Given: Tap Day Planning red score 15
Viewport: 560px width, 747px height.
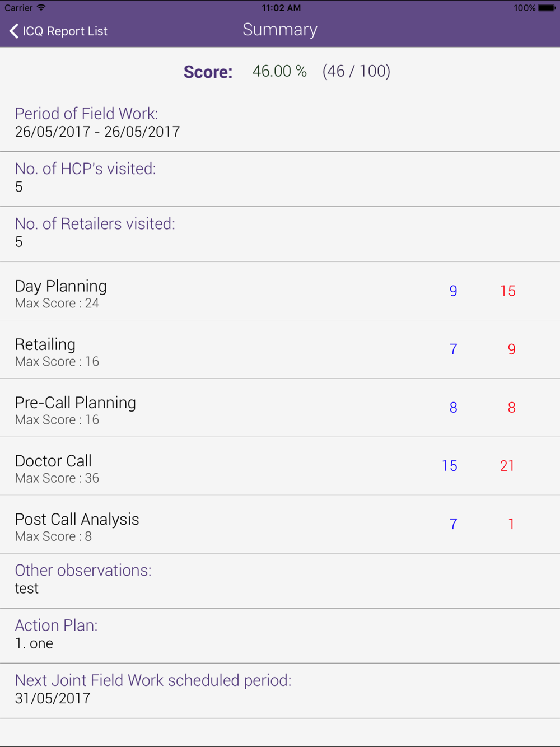Looking at the screenshot, I should pos(508,291).
